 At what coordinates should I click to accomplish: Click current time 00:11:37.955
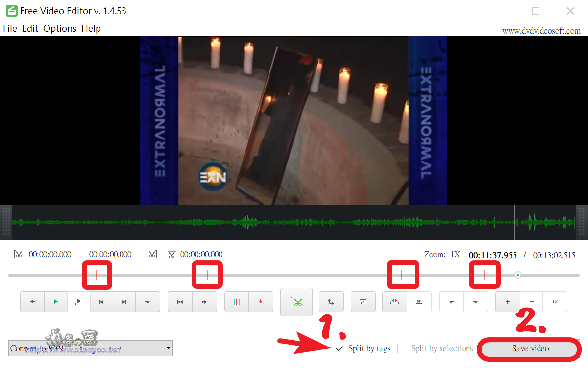[x=493, y=255]
